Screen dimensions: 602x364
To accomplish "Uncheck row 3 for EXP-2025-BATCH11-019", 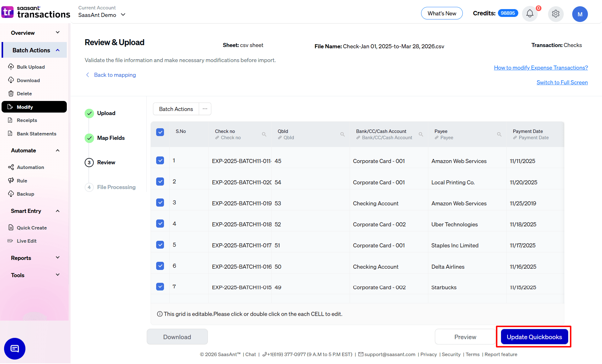I will coord(160,203).
